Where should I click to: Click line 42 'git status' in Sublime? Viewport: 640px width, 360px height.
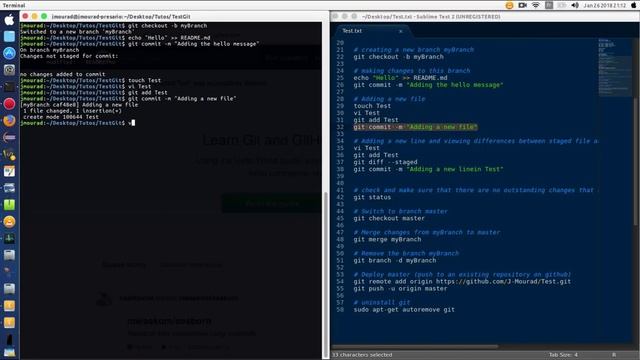pyautogui.click(x=372, y=197)
